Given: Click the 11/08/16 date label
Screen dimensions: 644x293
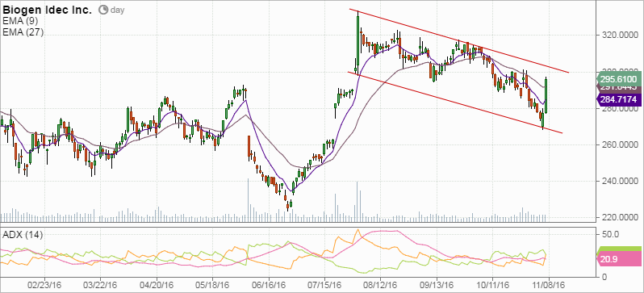Looking at the screenshot, I should [x=549, y=285].
